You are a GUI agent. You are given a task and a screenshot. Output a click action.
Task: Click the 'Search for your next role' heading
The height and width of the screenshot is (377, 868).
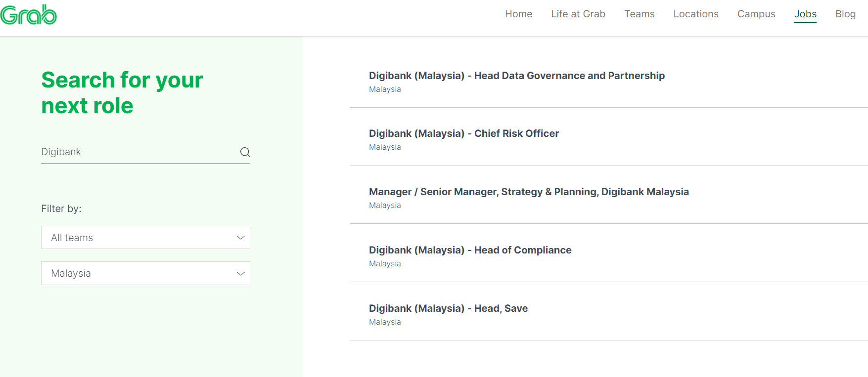point(122,93)
